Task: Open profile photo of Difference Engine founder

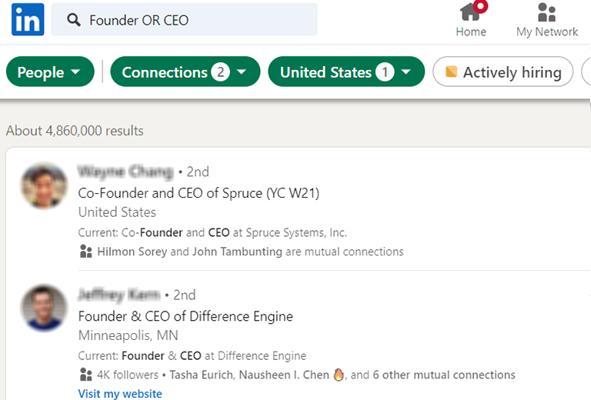Action: coord(44,308)
